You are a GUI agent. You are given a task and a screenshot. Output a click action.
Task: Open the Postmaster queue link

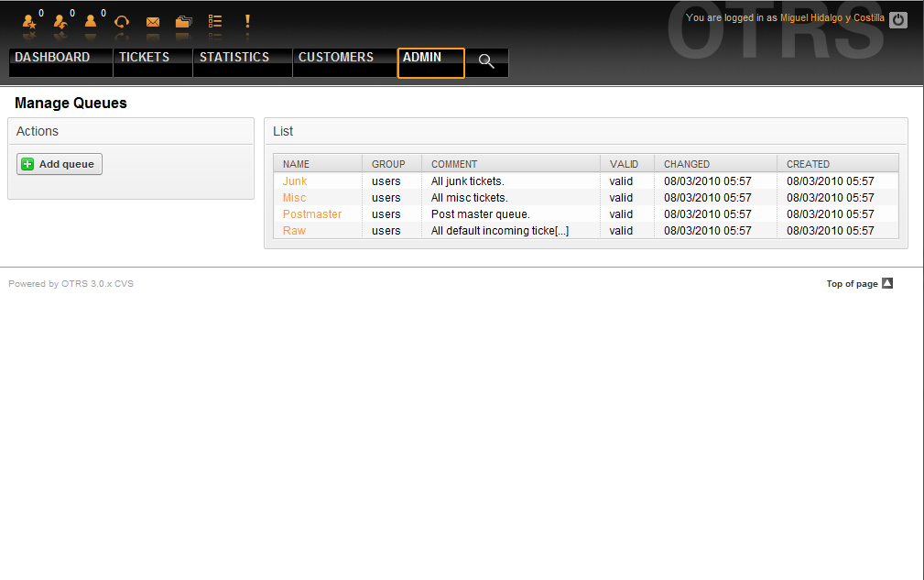(x=311, y=214)
